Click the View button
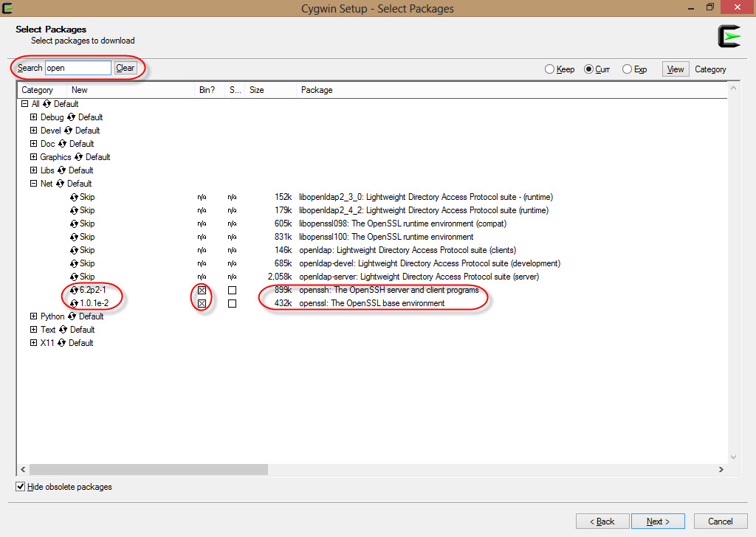756x537 pixels. [676, 69]
